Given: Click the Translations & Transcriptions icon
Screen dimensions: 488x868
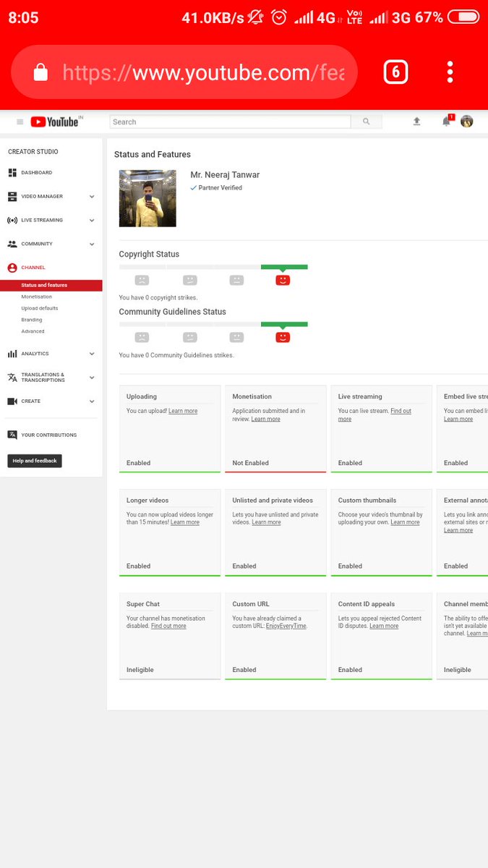Looking at the screenshot, I should [x=12, y=378].
